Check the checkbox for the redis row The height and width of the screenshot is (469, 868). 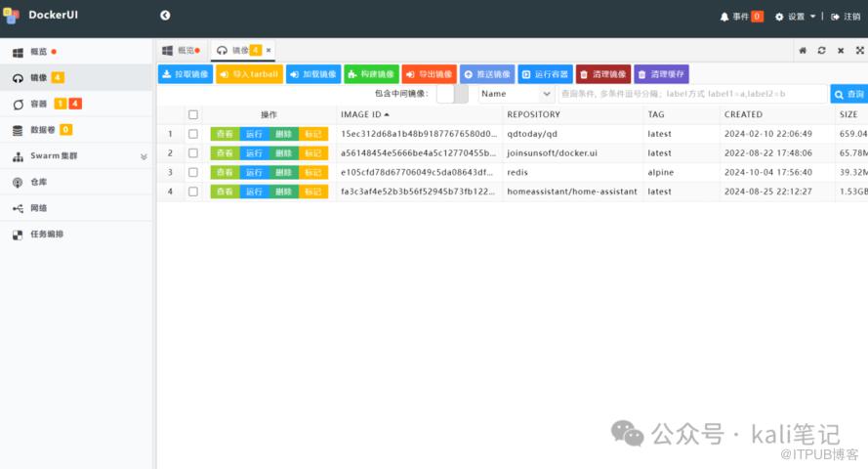[193, 173]
